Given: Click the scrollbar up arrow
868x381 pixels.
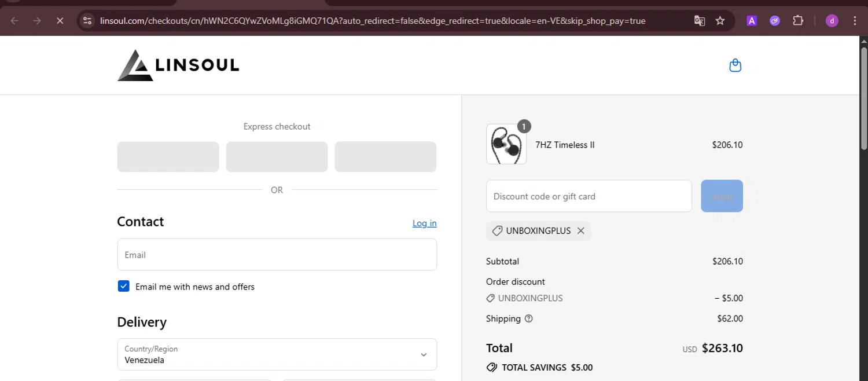Looking at the screenshot, I should coord(863,41).
